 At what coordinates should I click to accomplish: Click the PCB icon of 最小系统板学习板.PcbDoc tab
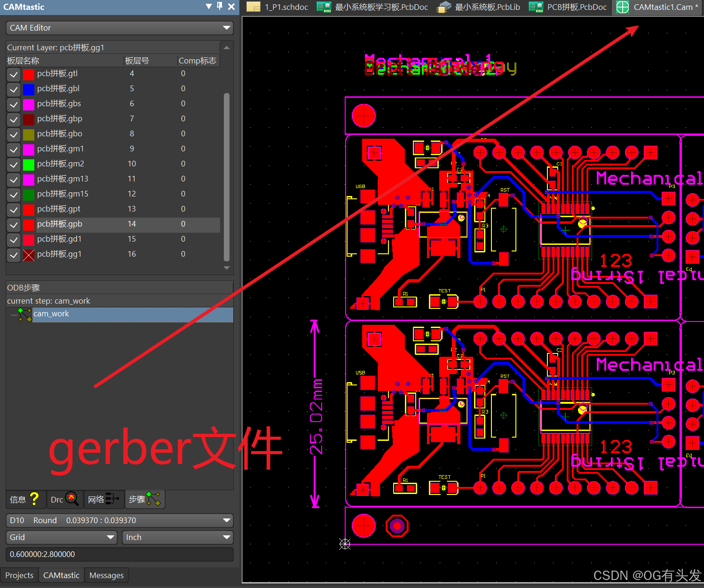324,7
